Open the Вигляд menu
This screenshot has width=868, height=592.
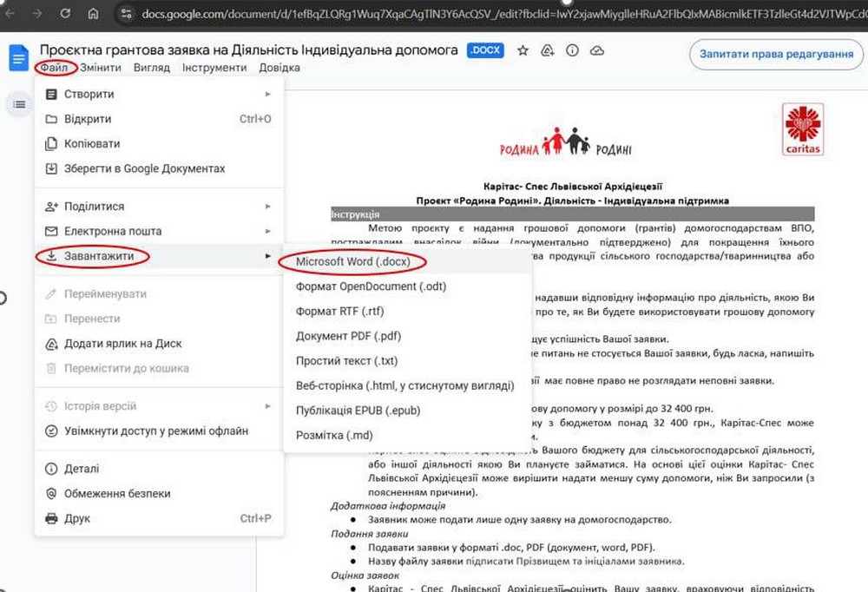[152, 67]
